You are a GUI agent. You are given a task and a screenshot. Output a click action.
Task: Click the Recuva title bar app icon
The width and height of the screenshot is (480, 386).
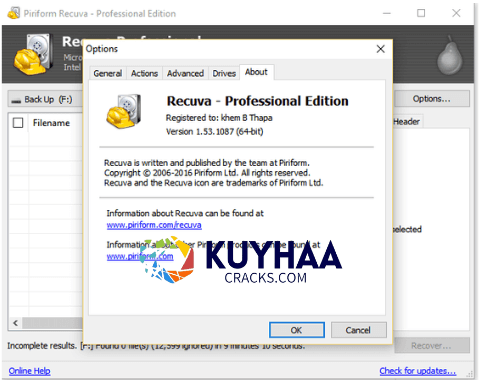(x=14, y=13)
